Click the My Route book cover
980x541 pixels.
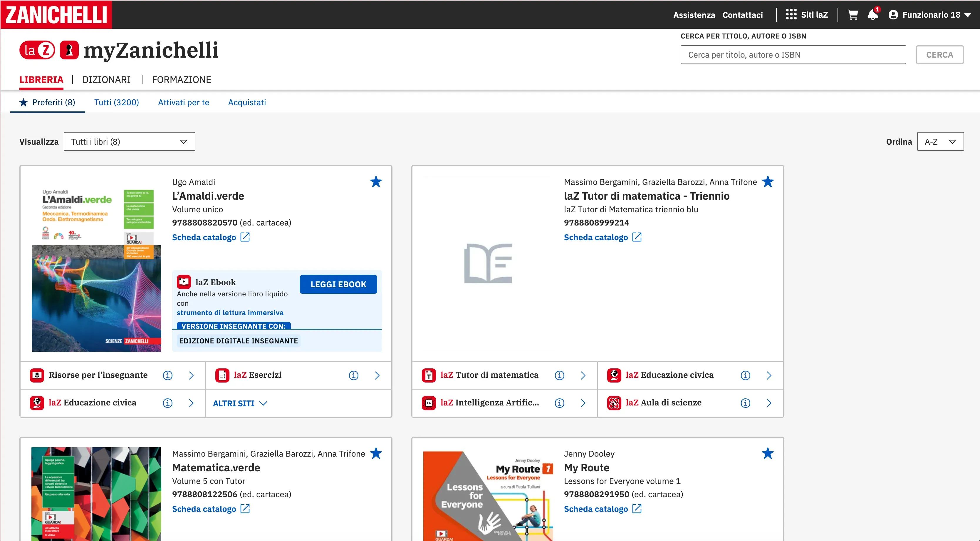tap(488, 496)
